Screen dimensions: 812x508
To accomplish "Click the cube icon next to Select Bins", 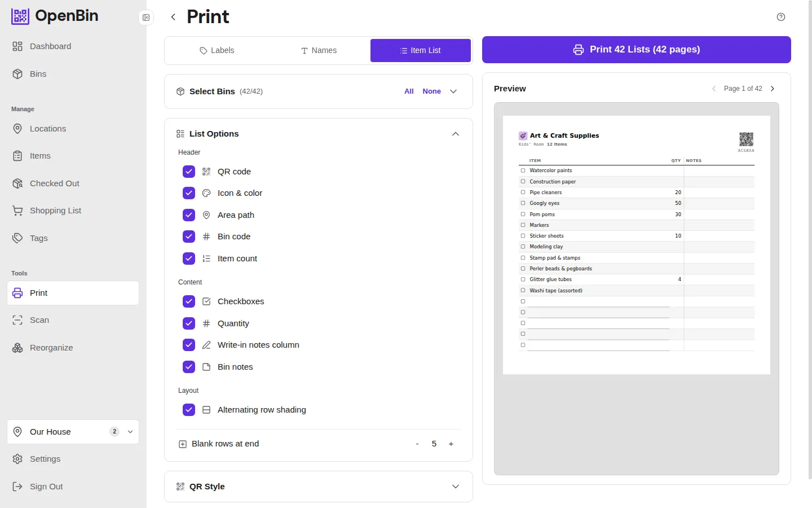I will 180,91.
